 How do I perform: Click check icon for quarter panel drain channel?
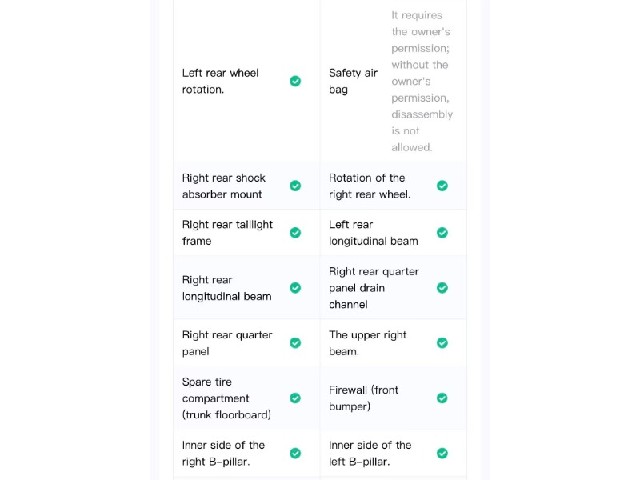tap(442, 288)
